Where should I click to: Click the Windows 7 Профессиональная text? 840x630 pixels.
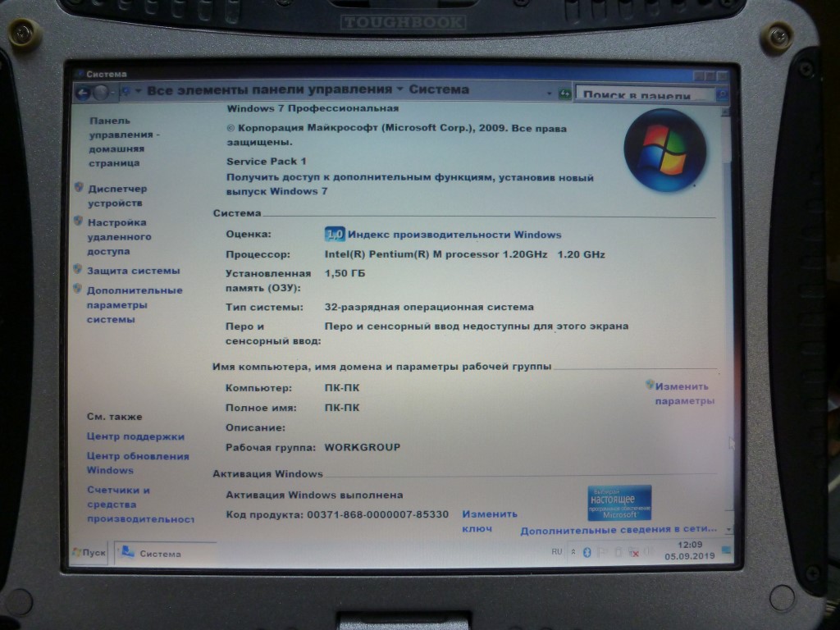(313, 108)
